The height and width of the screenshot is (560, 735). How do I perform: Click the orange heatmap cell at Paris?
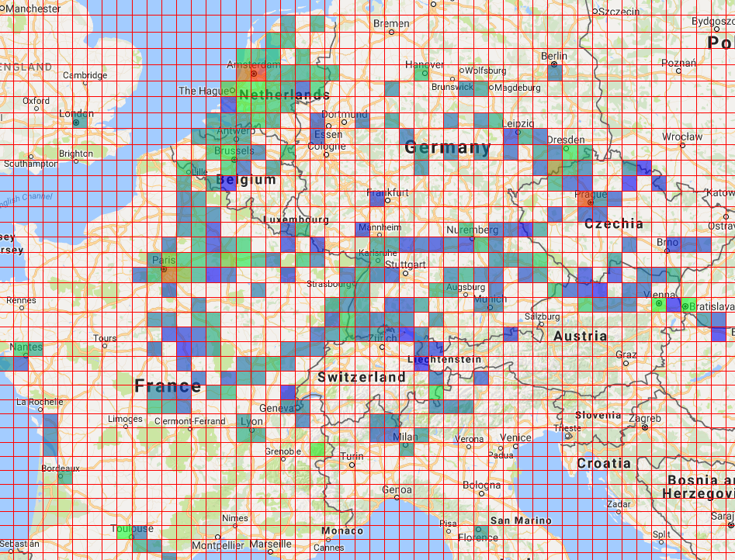169,275
